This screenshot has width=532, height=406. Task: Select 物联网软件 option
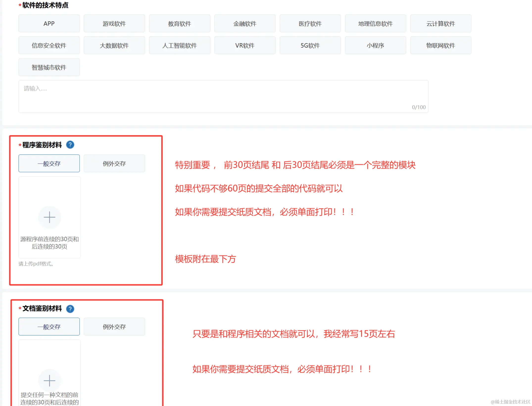tap(440, 45)
